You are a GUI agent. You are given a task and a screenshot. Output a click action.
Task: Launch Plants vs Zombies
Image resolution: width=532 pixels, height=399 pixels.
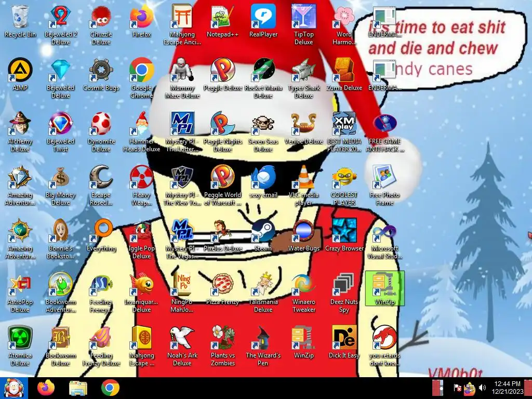click(222, 347)
